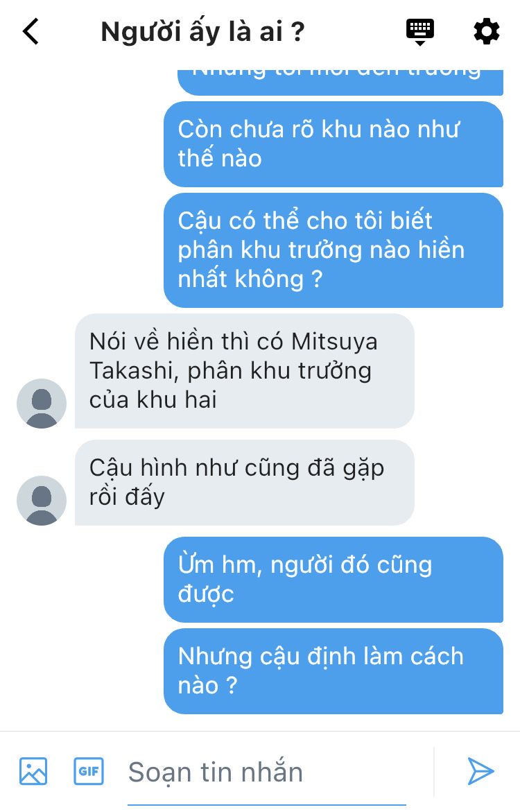Select the 'Nói về hiền thì có Mitsuya' bubble

(x=245, y=371)
